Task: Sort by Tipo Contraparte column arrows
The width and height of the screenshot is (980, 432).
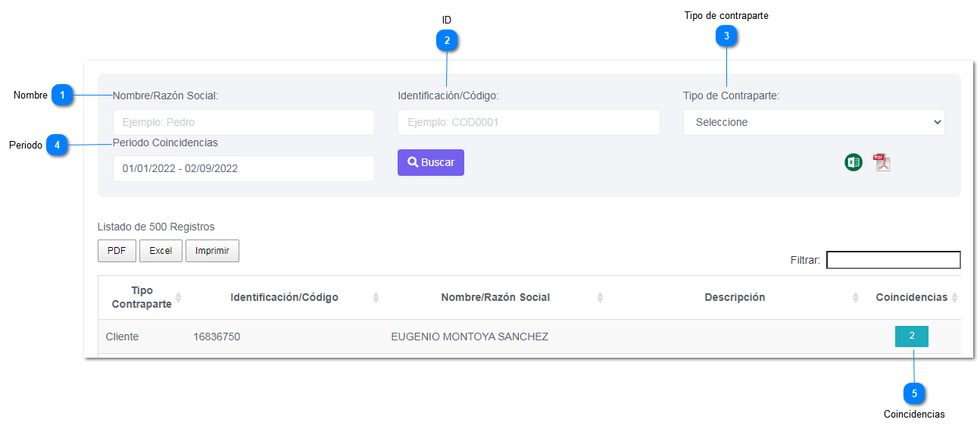Action: [x=179, y=297]
